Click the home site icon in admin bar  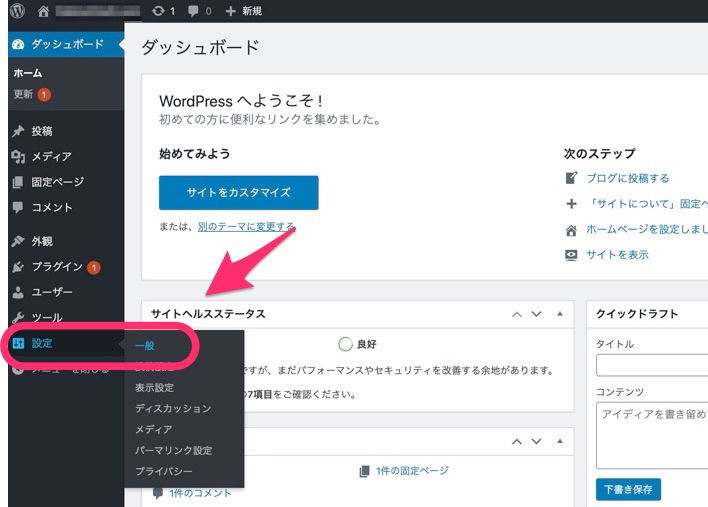tap(43, 11)
